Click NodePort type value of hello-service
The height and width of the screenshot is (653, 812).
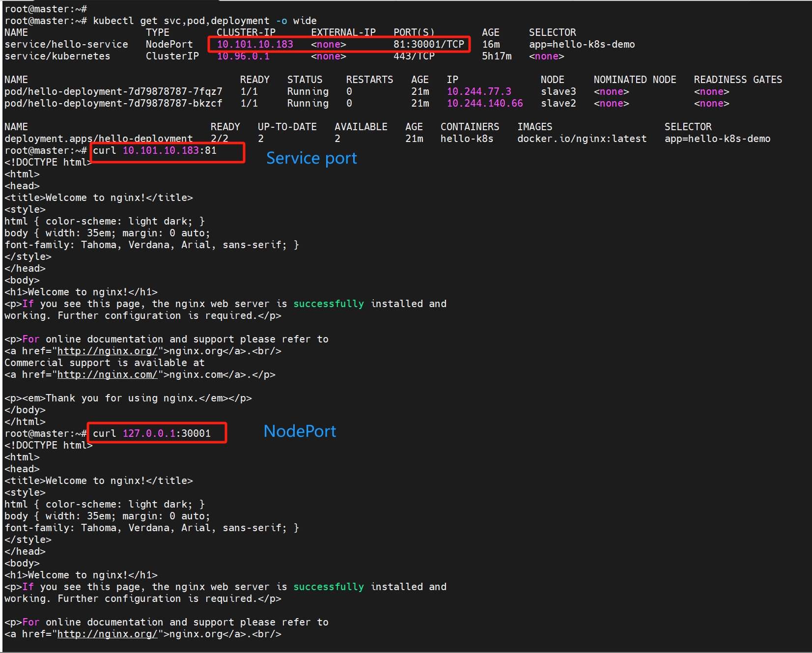[169, 44]
